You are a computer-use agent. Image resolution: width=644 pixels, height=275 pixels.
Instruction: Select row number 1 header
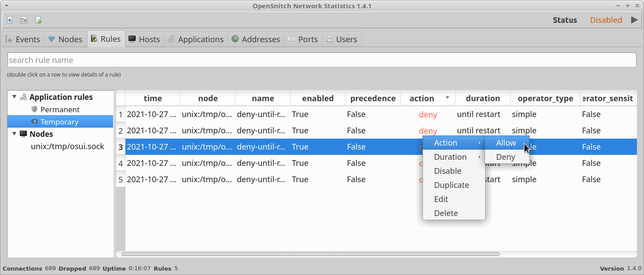[x=121, y=114]
